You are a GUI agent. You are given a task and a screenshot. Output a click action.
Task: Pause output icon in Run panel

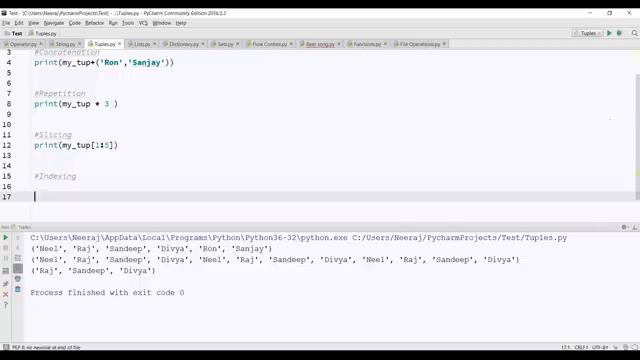coord(6,258)
